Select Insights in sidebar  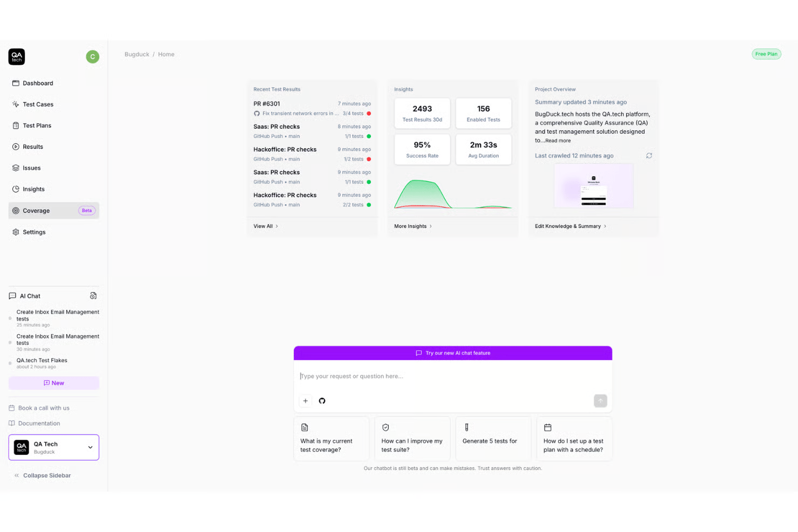tap(54, 189)
